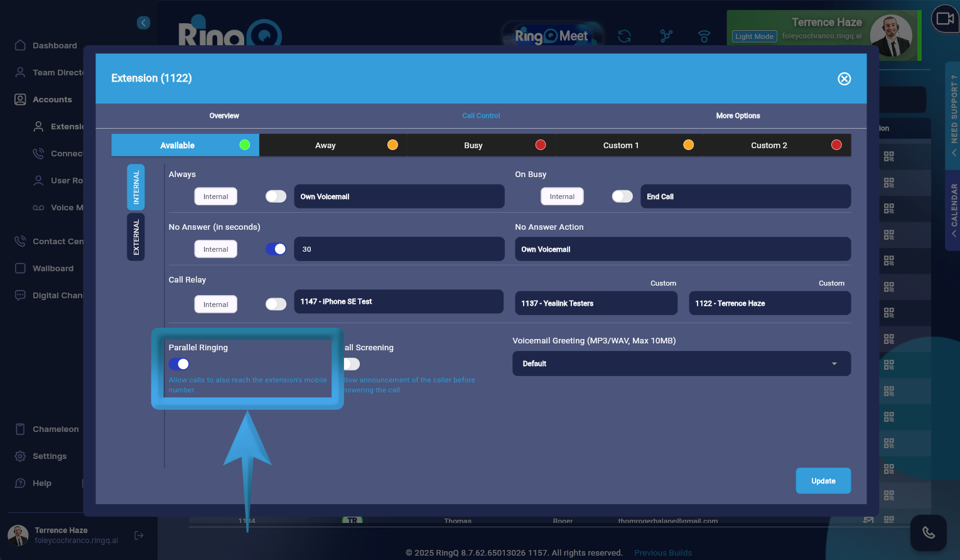Open the Overview tab of the extension
The width and height of the screenshot is (960, 560).
point(224,116)
